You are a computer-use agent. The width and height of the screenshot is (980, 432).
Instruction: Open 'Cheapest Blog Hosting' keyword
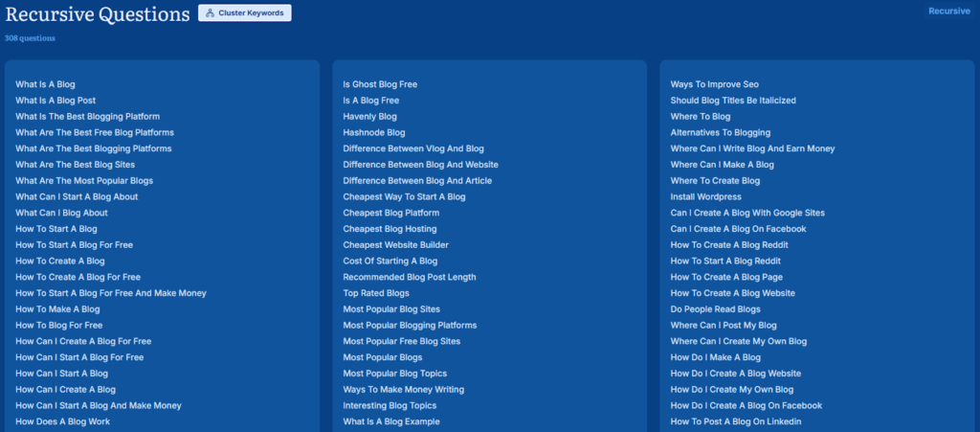390,229
